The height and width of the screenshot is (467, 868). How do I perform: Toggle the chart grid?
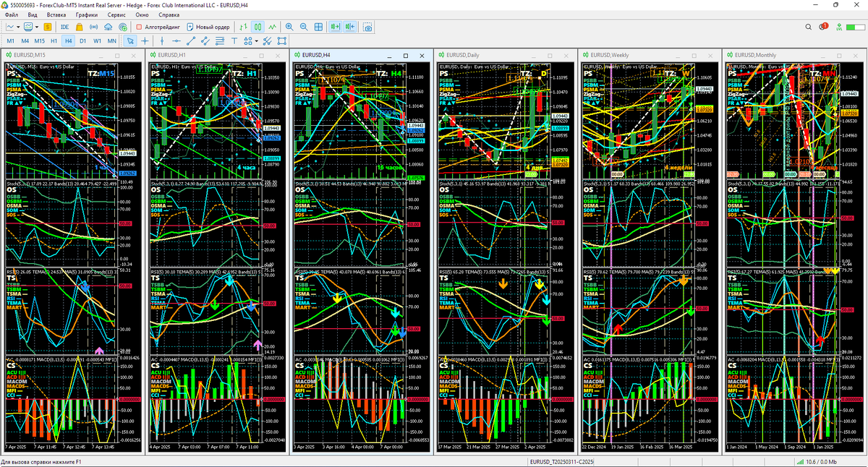coord(318,27)
